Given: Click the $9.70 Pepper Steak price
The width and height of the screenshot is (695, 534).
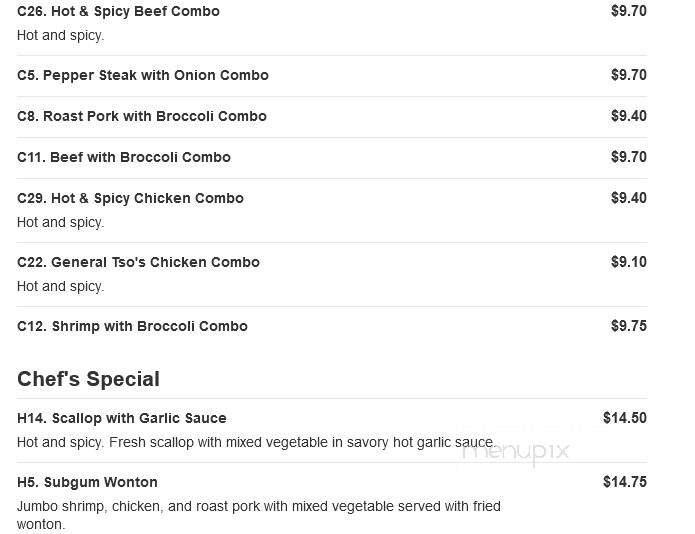Looking at the screenshot, I should [629, 75].
